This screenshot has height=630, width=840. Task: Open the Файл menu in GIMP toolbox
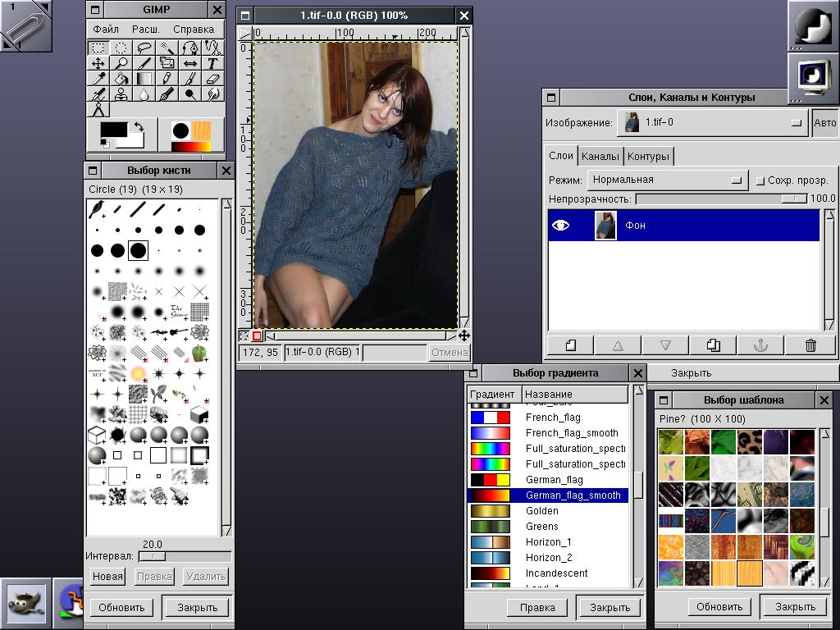[106, 30]
